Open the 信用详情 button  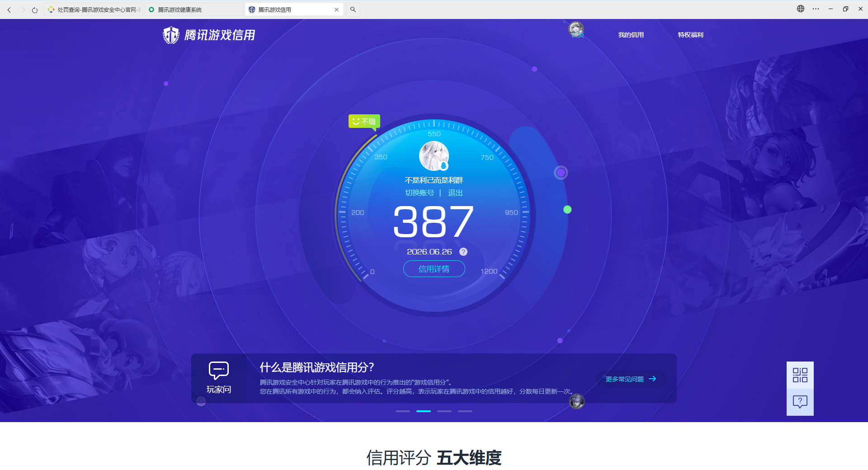coord(434,269)
